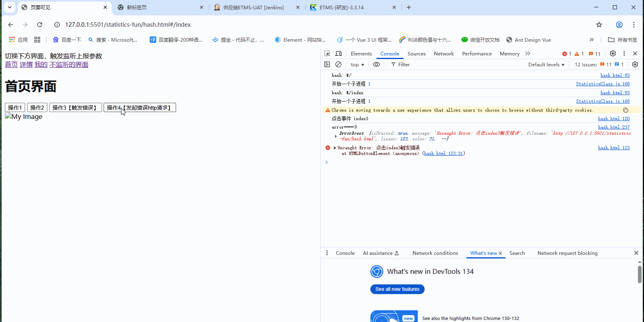This screenshot has width=644, height=322.
Task: Switch to the Sources tab
Action: pos(417,53)
